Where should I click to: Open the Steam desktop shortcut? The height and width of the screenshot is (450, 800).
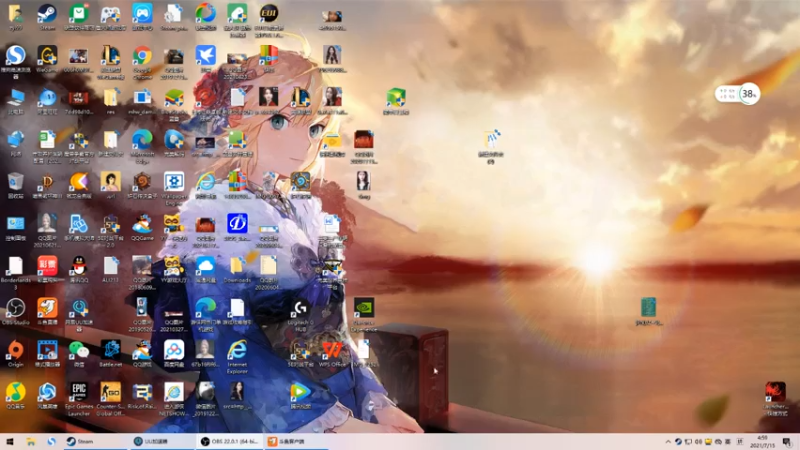tap(47, 17)
